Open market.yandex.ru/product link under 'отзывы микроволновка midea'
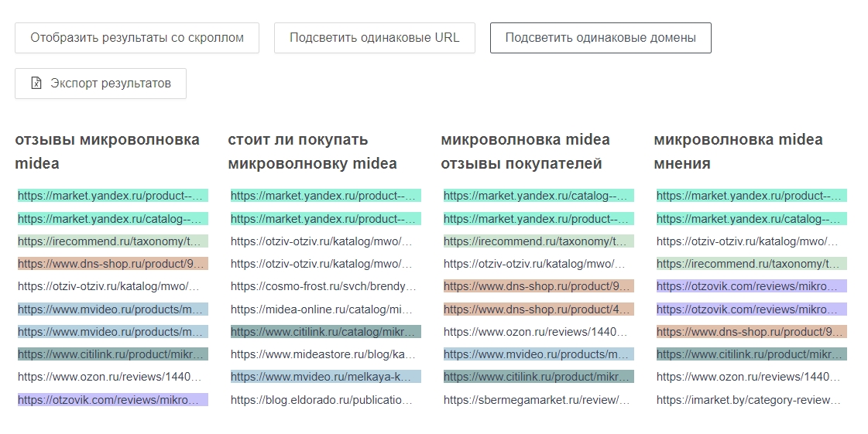This screenshot has width=868, height=434. [x=113, y=196]
